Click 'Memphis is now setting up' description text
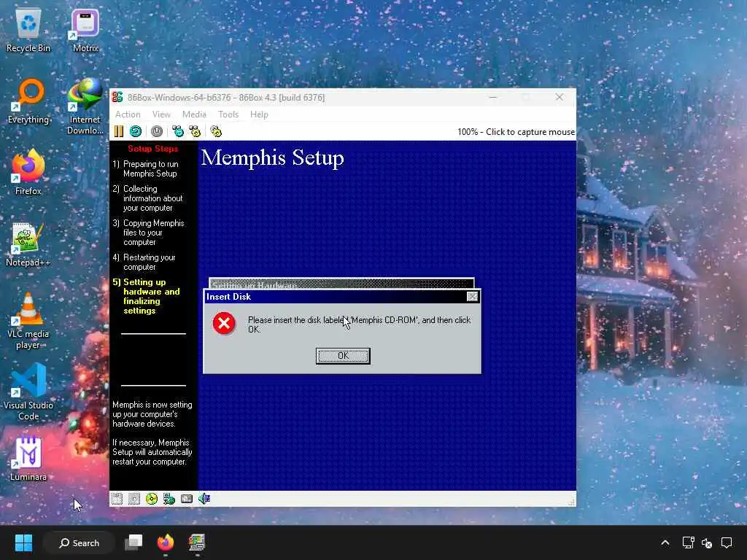Screen dimensions: 747x560 152,414
